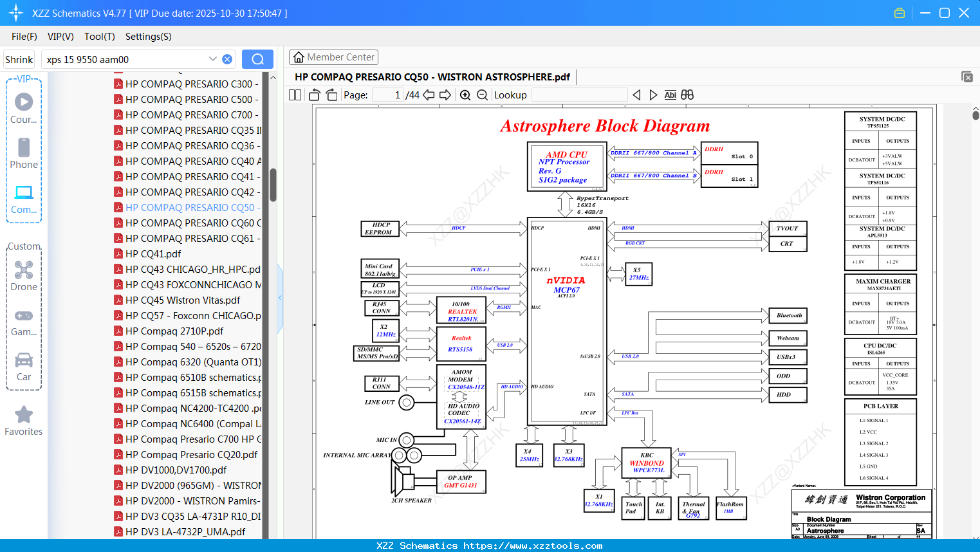Open the Drone category
This screenshot has width=980, height=552.
pos(24,275)
